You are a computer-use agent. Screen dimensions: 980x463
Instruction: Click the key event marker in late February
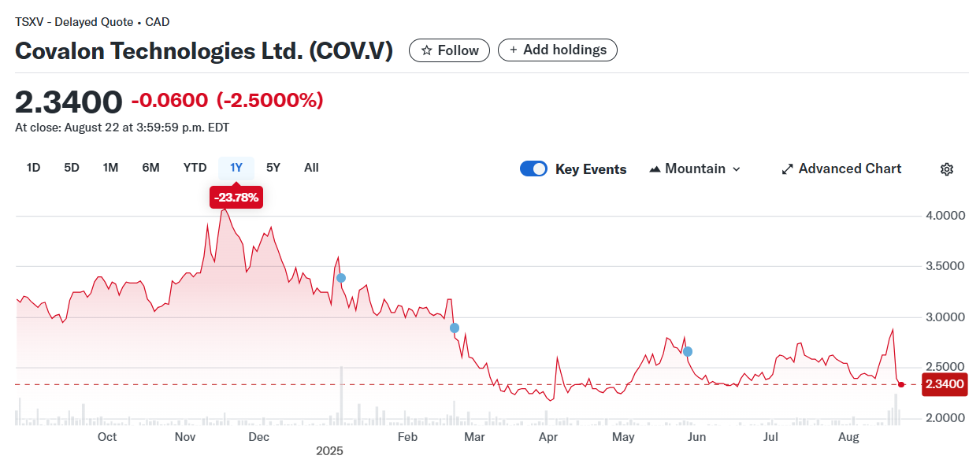click(x=454, y=328)
